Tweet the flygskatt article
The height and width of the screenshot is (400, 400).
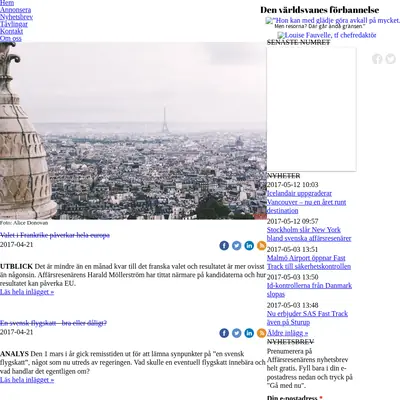click(237, 333)
